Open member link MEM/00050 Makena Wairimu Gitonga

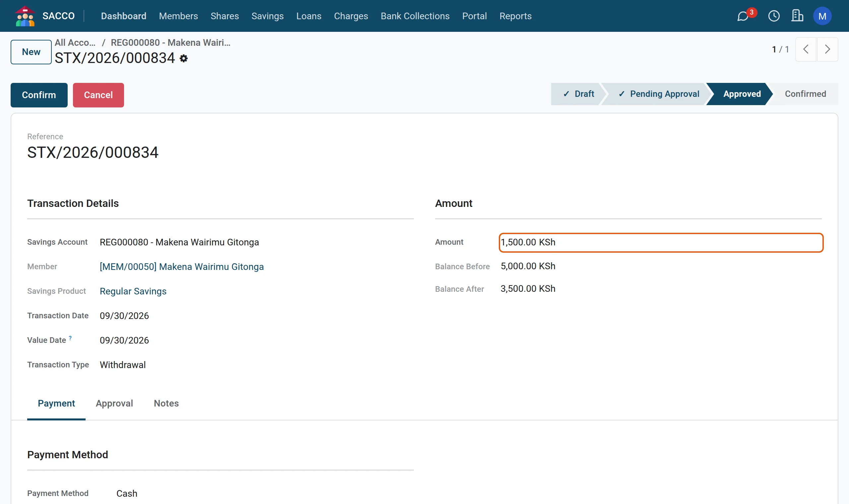coord(182,267)
